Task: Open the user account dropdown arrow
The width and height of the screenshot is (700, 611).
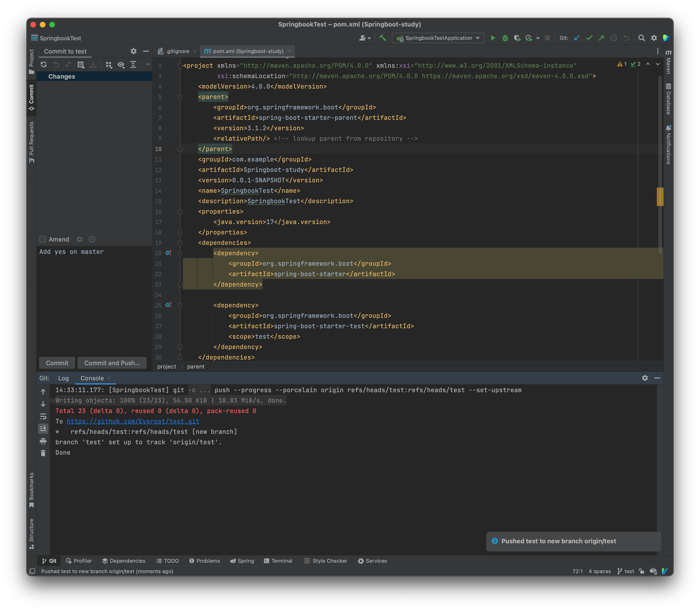Action: coord(369,39)
